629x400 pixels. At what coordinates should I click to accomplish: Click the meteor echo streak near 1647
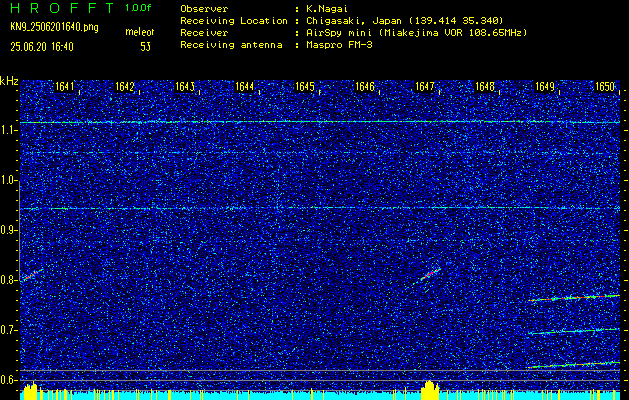pyautogui.click(x=430, y=274)
